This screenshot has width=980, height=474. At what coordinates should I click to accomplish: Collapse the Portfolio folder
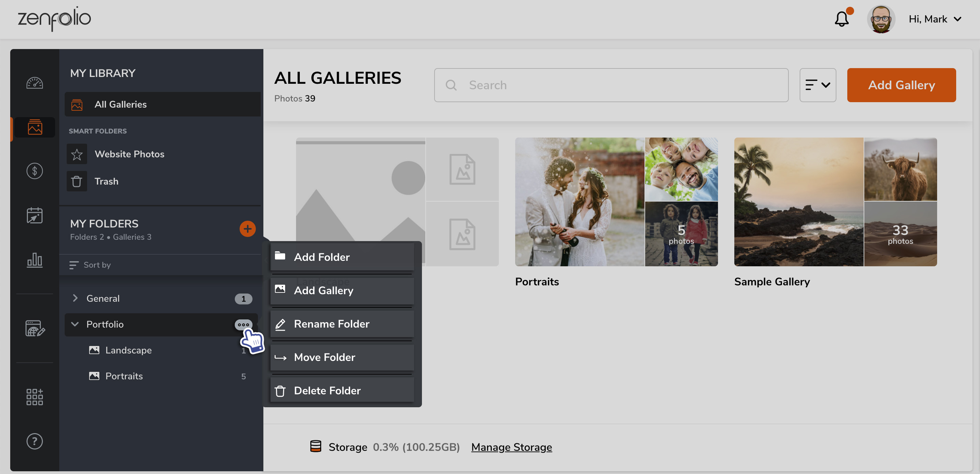tap(75, 325)
